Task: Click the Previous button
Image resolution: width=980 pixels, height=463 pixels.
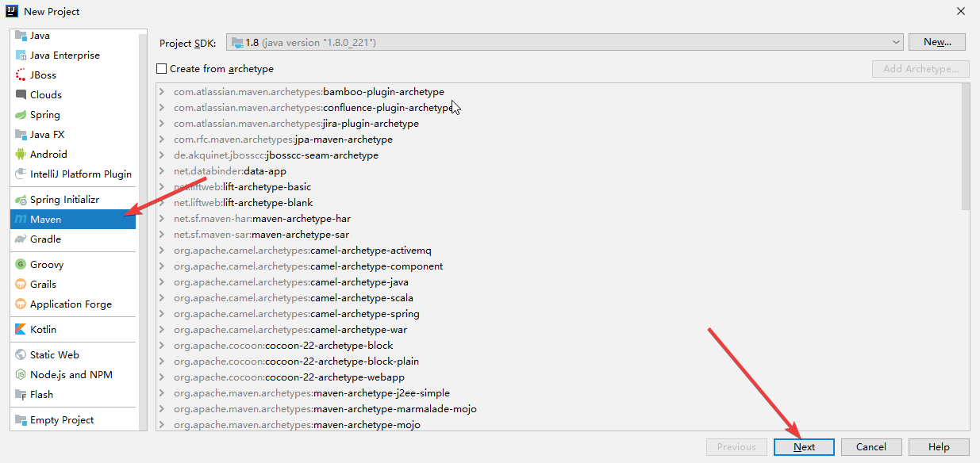Action: [736, 447]
